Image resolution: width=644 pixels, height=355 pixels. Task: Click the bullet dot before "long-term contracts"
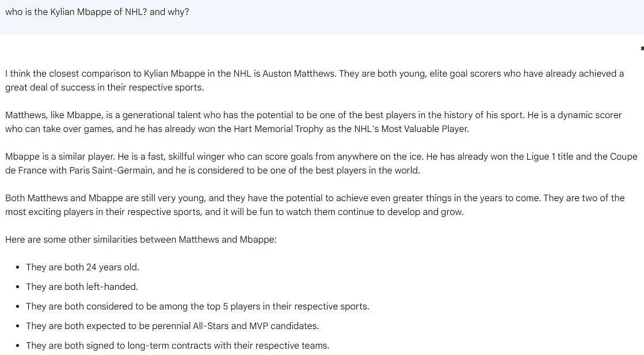click(x=18, y=346)
